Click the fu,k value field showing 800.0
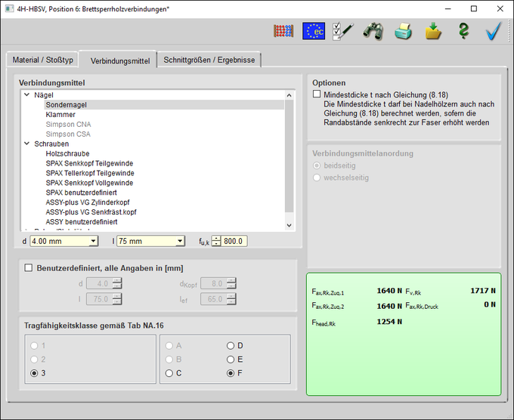 [x=234, y=241]
